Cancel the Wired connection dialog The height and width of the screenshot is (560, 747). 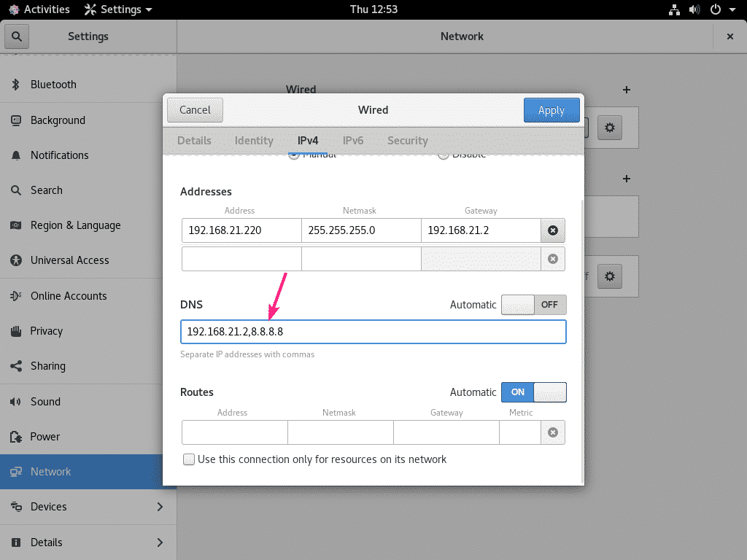195,110
